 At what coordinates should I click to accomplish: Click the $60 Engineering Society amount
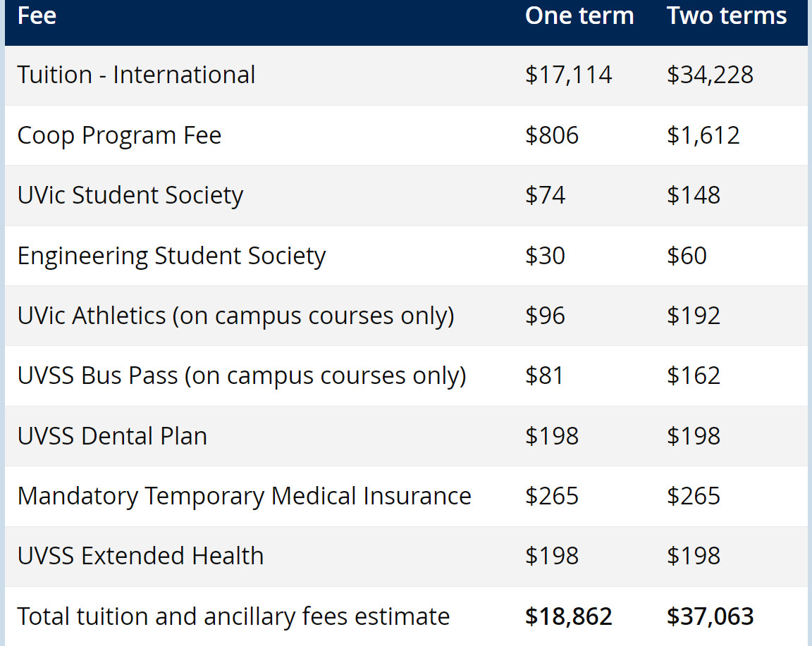[x=686, y=256]
